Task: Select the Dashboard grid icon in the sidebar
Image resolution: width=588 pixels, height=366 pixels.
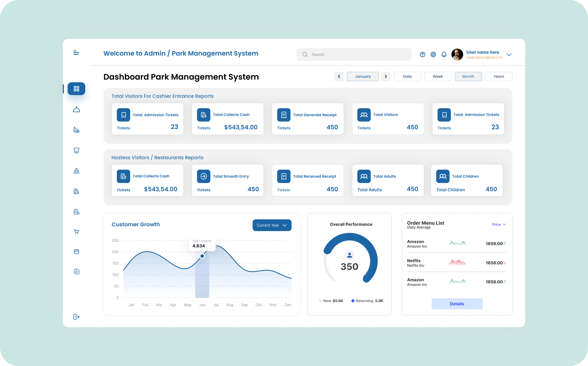Action: (x=76, y=89)
